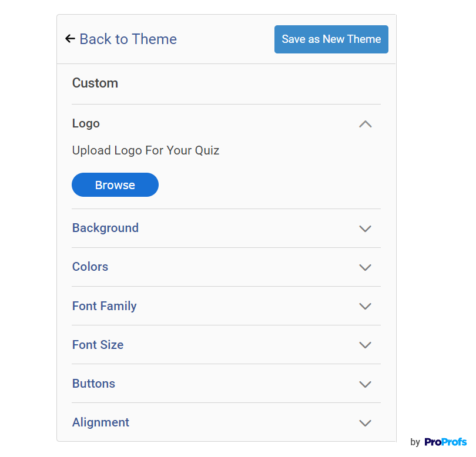Select the Logo section header

click(x=86, y=123)
